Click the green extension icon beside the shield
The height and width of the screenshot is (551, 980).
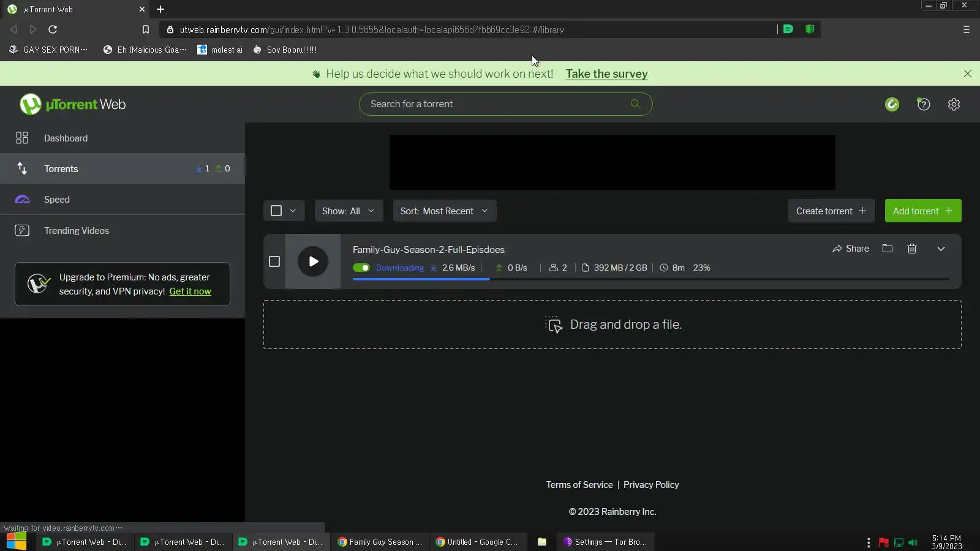[788, 29]
